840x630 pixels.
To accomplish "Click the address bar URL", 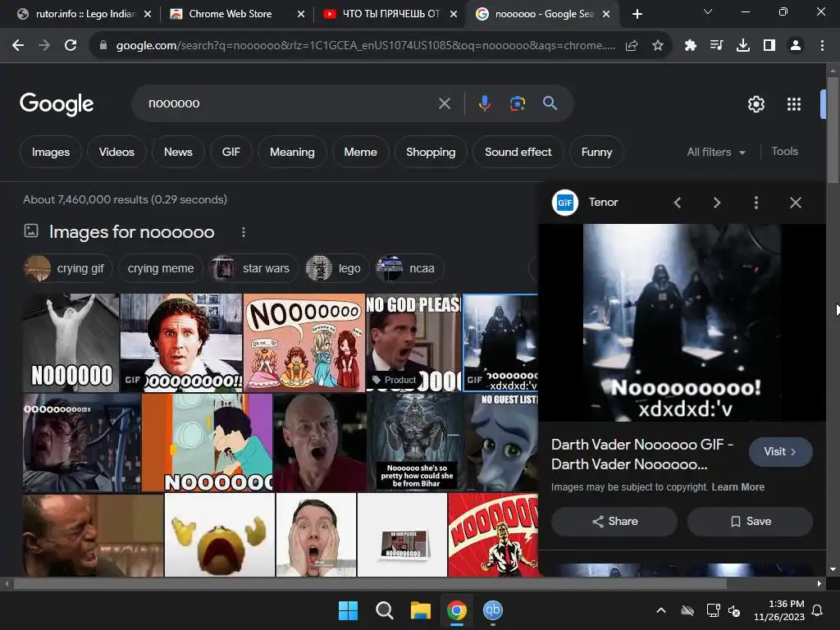I will click(x=365, y=46).
